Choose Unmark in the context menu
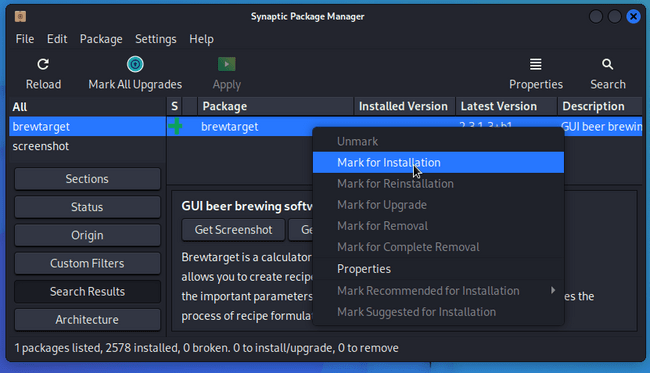This screenshot has height=373, width=650. 438,141
